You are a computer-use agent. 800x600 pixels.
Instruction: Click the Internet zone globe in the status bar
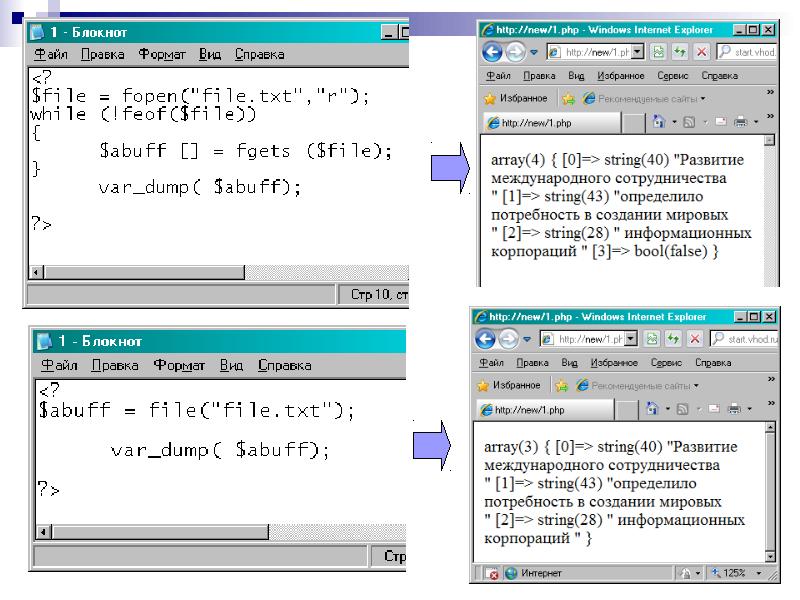510,573
